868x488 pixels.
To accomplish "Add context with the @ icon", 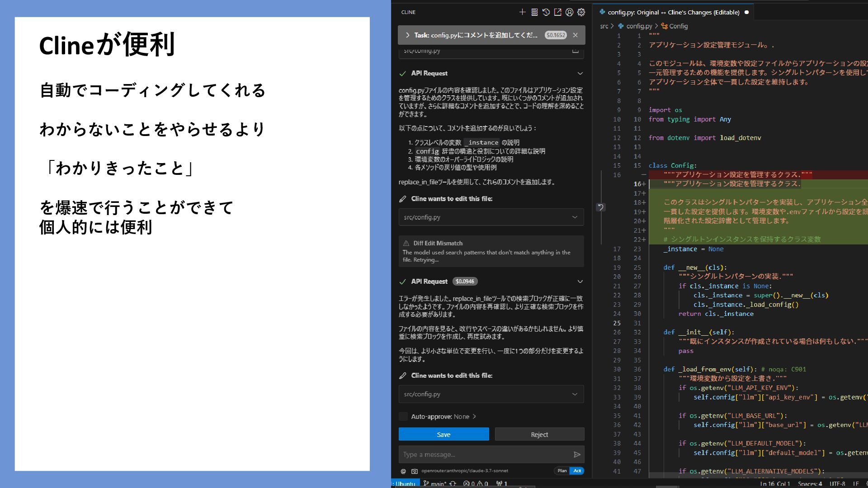I will click(403, 471).
